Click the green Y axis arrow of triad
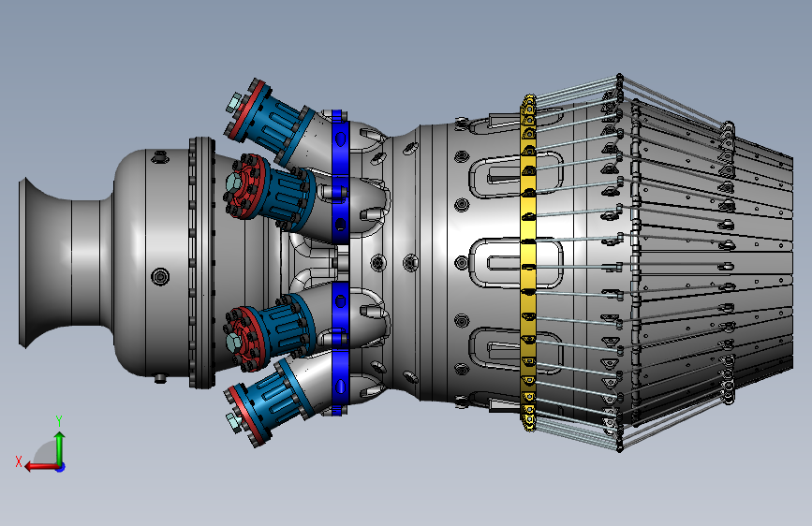This screenshot has height=526, width=812. point(60,447)
